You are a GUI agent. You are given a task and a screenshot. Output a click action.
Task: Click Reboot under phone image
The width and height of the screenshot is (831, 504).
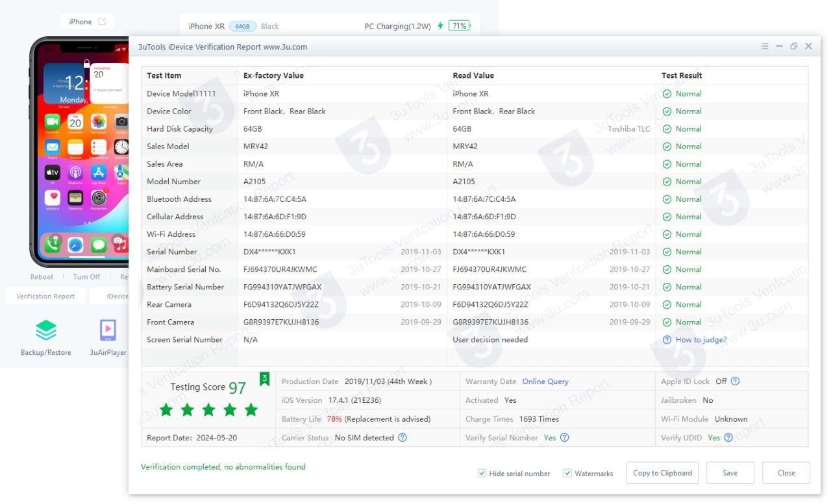42,277
